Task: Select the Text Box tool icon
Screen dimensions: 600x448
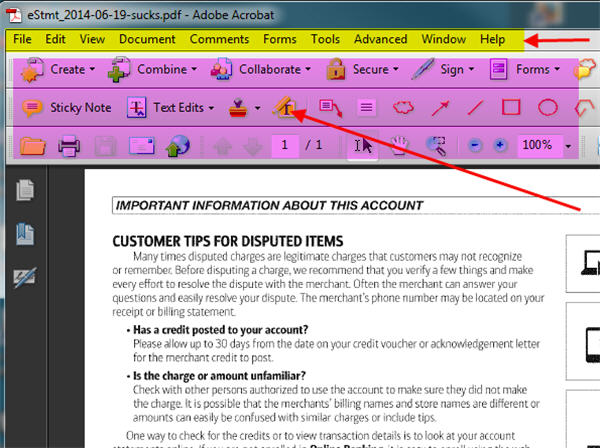Action: pyautogui.click(x=366, y=108)
